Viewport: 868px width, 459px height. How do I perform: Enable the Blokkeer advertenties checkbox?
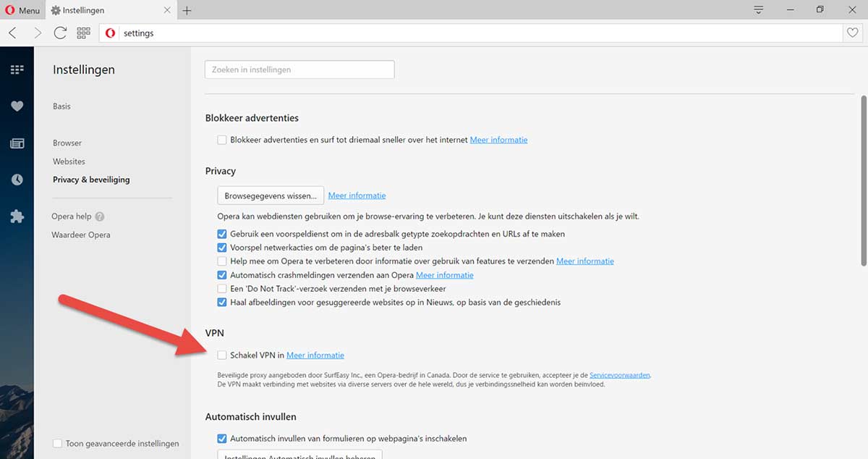(x=222, y=140)
